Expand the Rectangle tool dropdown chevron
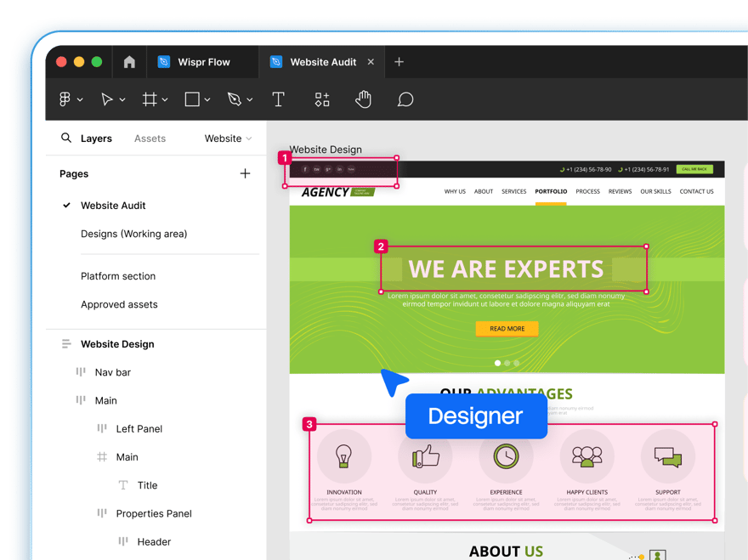Image resolution: width=748 pixels, height=560 pixels. [x=207, y=99]
